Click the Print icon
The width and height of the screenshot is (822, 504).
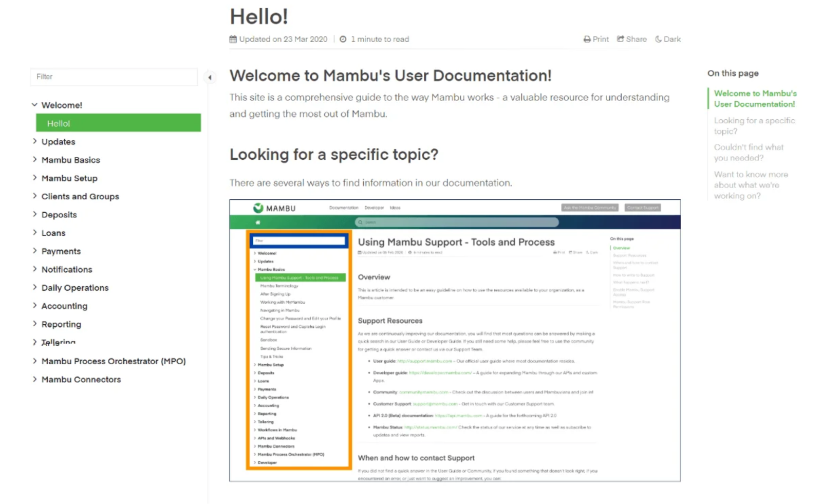[587, 39]
